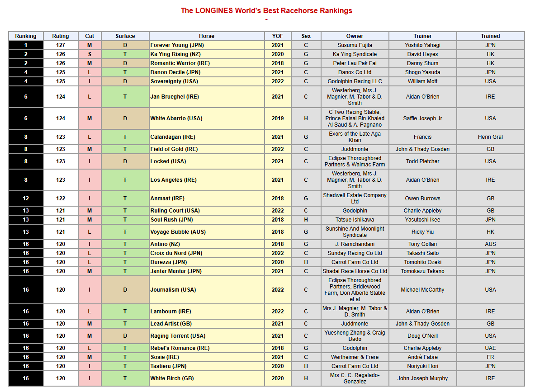535x392 pixels.
Task: Select horse name Journalism (USA)
Action: coord(173,290)
